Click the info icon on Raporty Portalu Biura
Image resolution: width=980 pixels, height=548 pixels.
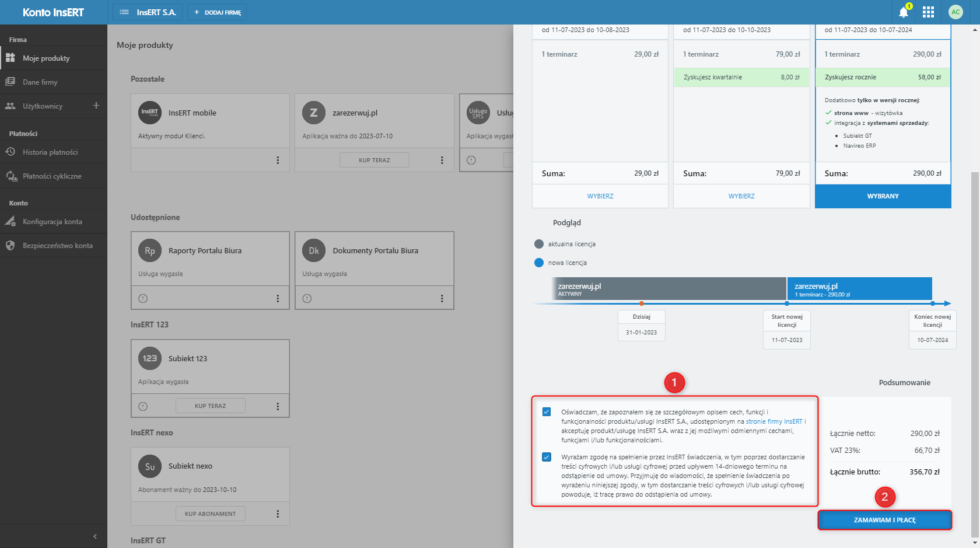(143, 298)
